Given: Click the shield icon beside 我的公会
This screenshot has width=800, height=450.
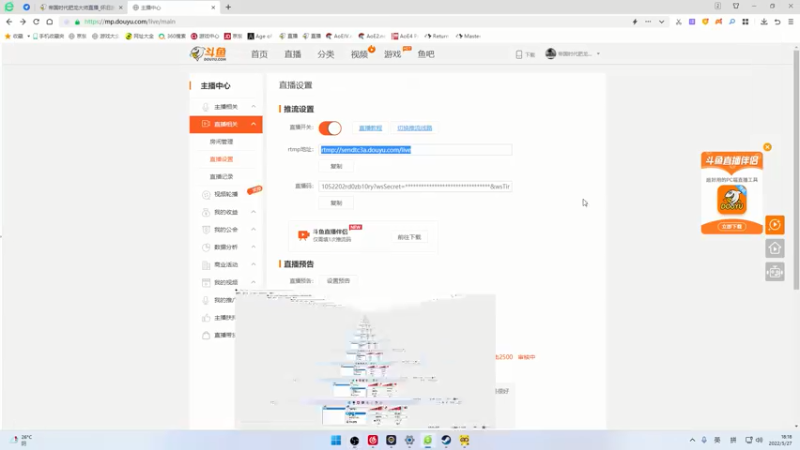Looking at the screenshot, I should tap(206, 230).
